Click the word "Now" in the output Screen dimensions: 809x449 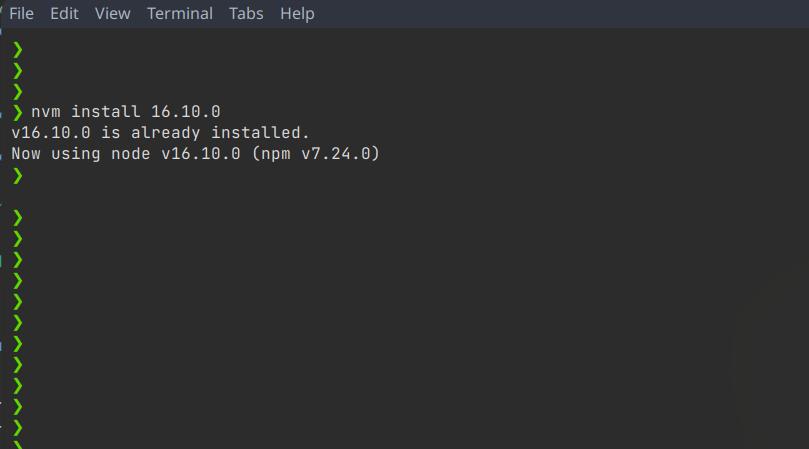[x=26, y=154]
